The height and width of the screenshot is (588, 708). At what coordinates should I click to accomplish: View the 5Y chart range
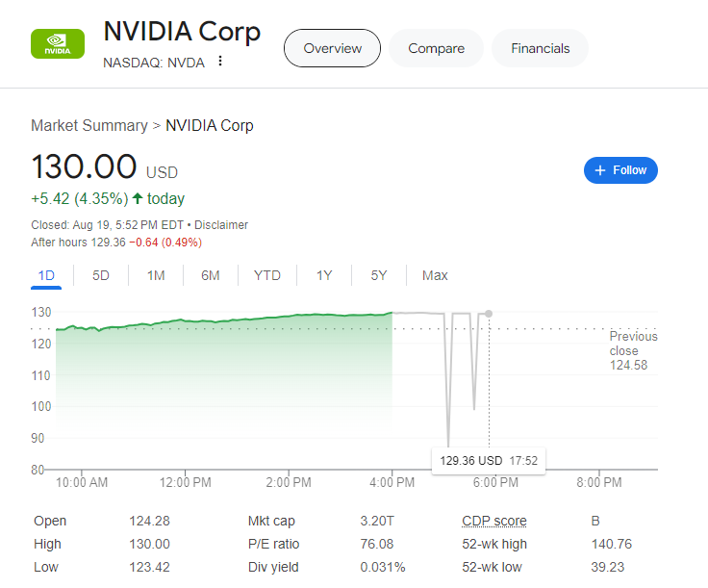coord(379,275)
